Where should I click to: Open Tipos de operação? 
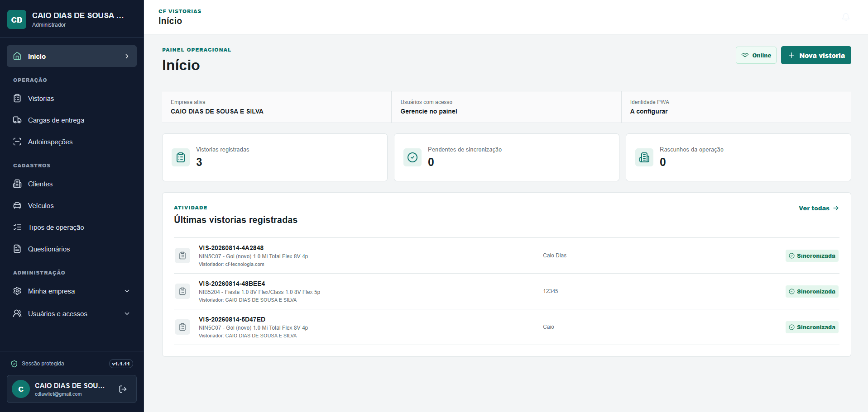point(72,227)
